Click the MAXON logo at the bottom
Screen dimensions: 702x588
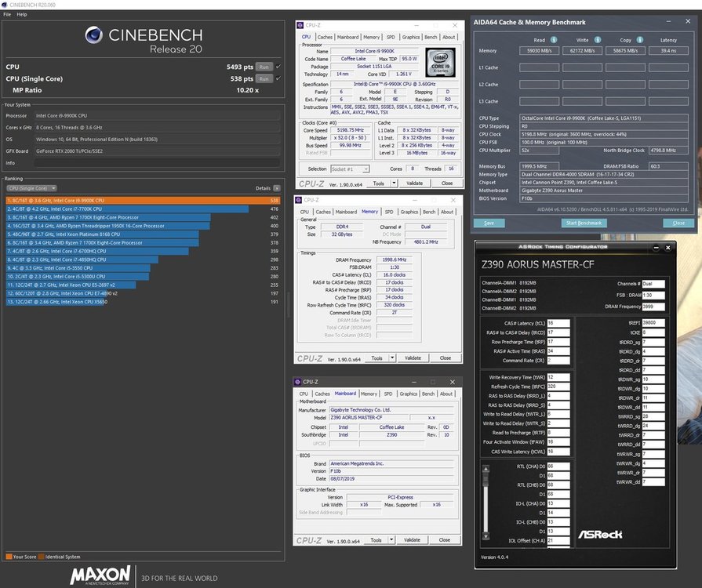100,575
